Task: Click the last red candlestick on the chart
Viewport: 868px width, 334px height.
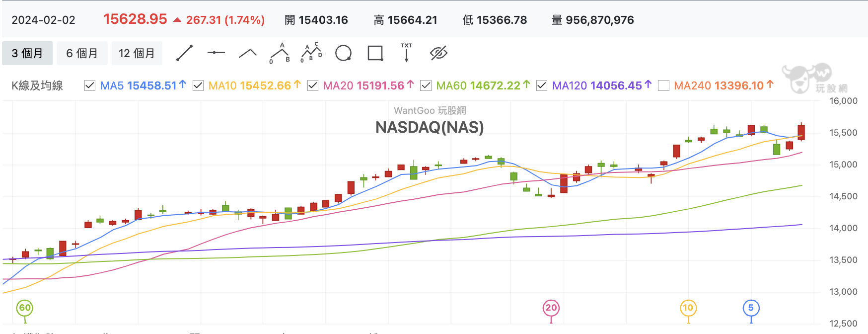Action: pos(801,132)
